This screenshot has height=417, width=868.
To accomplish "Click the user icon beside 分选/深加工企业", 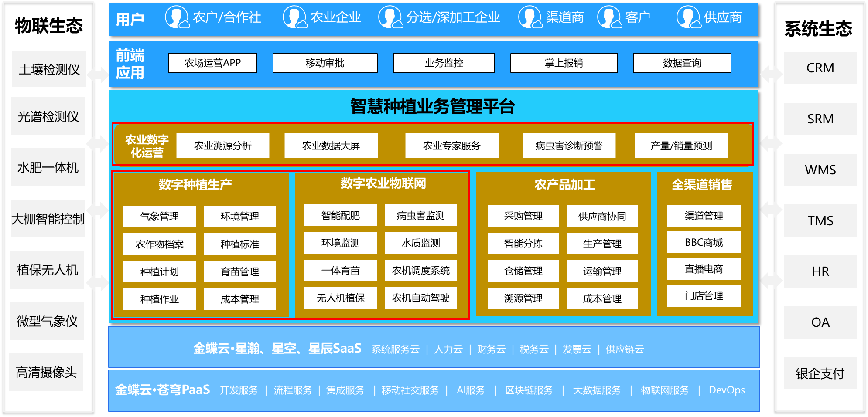I will 390,17.
